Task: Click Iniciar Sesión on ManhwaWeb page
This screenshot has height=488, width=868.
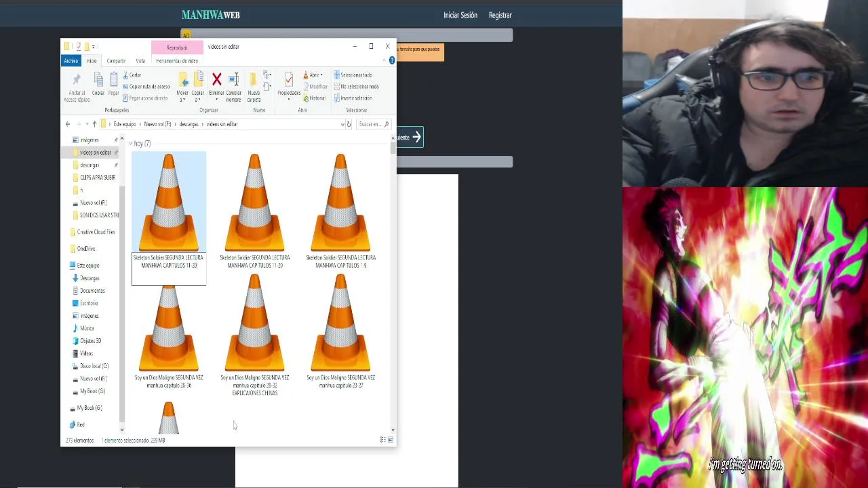Action: coord(460,15)
